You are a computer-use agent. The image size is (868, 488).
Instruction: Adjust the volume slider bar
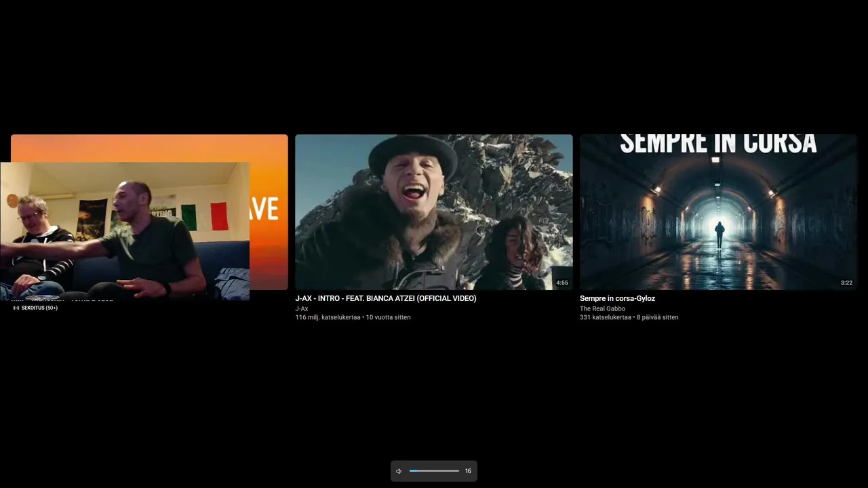point(434,470)
